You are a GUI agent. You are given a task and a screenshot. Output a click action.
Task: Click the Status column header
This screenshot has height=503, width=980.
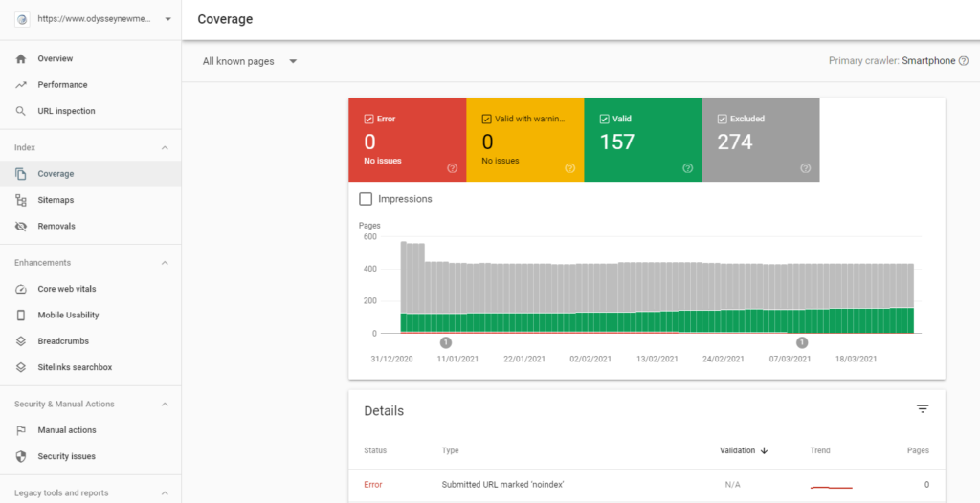click(375, 450)
